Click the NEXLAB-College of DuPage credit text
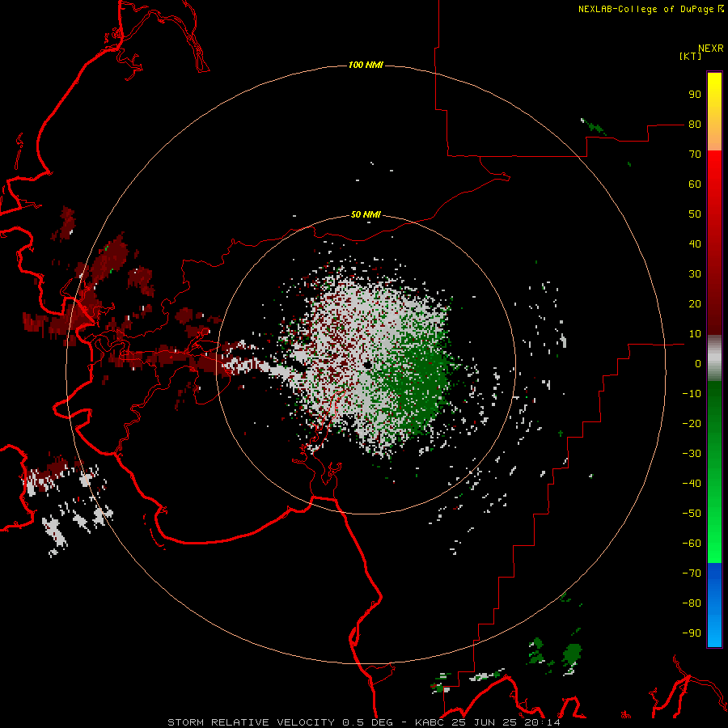 [650, 9]
